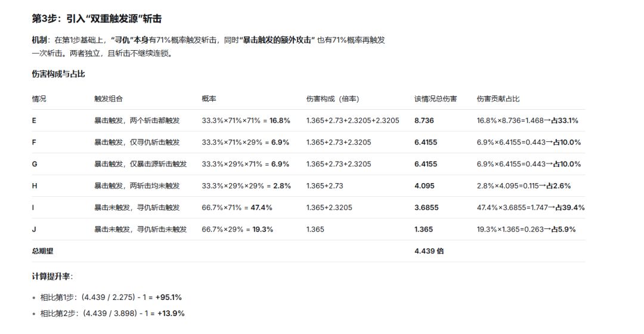Click bold text 暴击触发的额外攻击 in mechanism paragraph
Image resolution: width=644 pixels, height=334 pixels.
pyautogui.click(x=277, y=40)
